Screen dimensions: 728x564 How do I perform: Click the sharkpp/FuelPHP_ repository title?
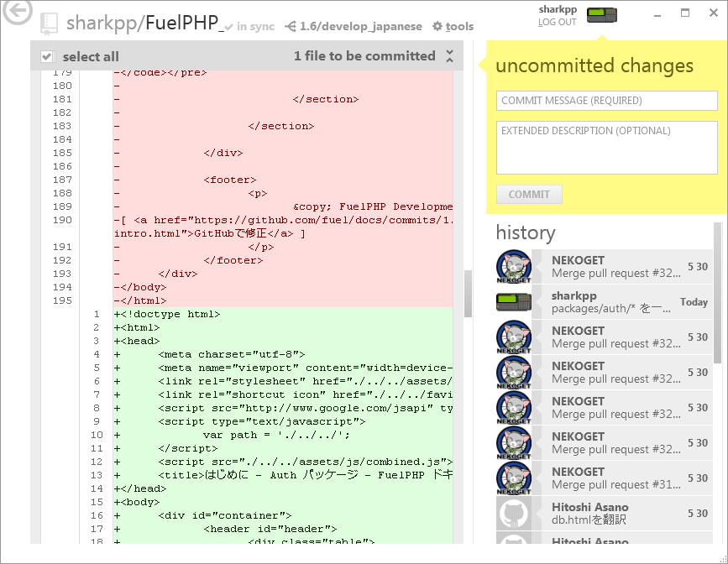pyautogui.click(x=145, y=23)
